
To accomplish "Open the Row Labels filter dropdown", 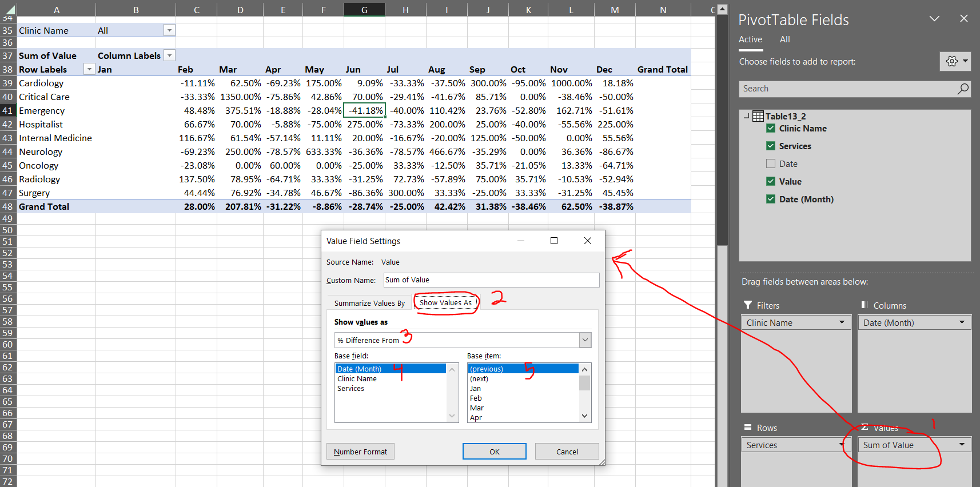I will tap(89, 69).
